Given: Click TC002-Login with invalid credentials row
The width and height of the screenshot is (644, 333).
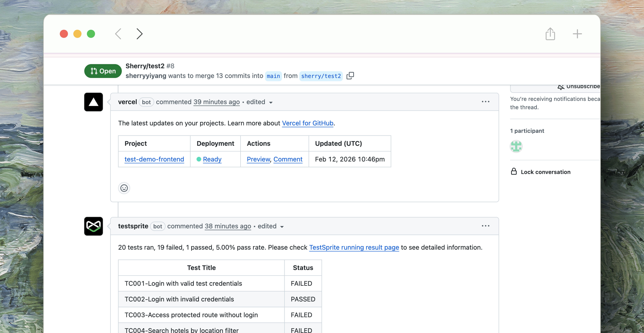Looking at the screenshot, I should coord(220,299).
